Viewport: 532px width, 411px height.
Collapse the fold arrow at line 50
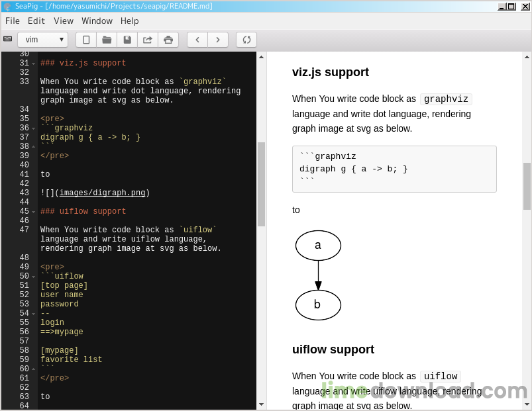(33, 277)
